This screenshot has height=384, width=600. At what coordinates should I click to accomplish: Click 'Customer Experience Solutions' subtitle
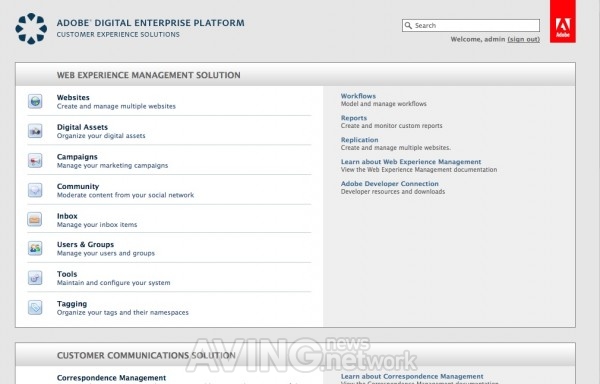[x=118, y=34]
